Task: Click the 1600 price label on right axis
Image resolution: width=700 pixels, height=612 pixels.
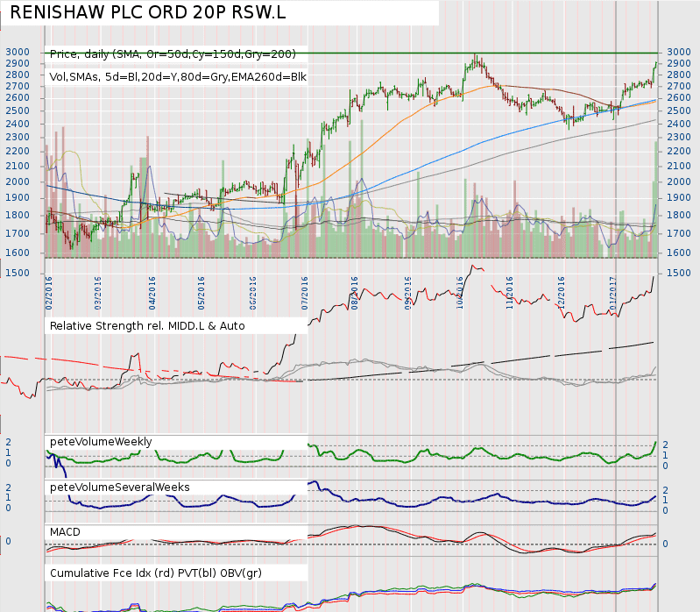Action: click(679, 253)
